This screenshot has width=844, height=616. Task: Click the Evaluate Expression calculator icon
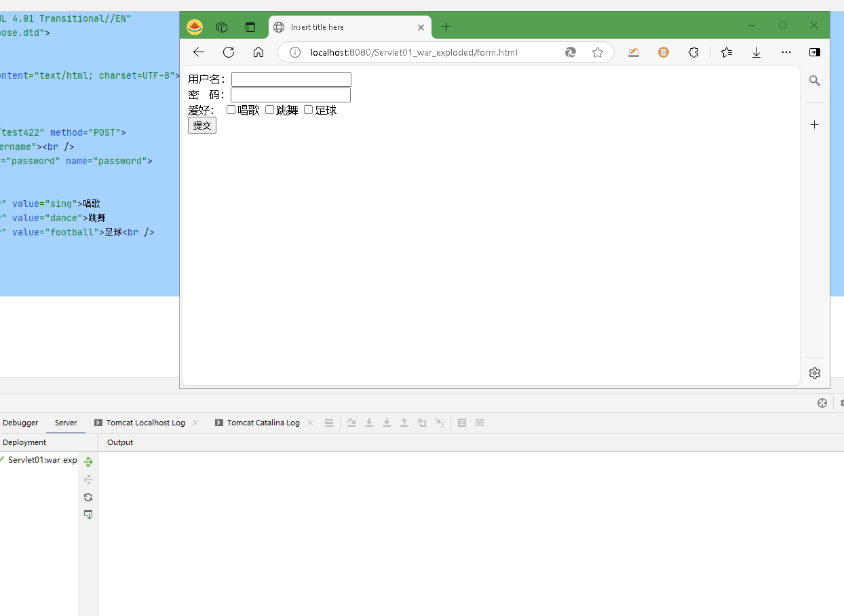coord(462,423)
